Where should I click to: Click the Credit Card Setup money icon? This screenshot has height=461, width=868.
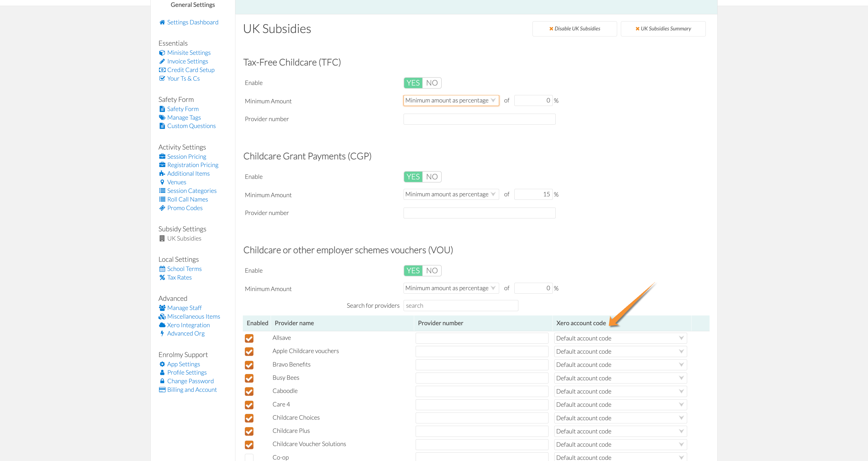[162, 70]
